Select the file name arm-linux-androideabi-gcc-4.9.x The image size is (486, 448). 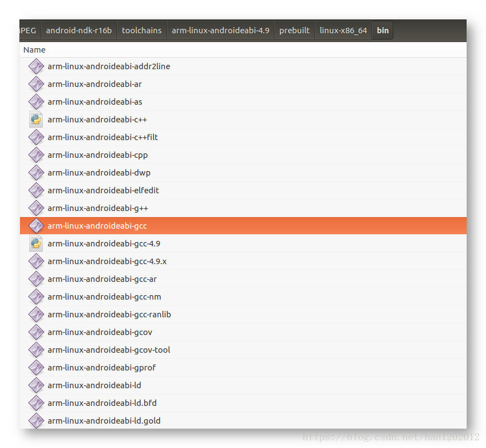[108, 261]
